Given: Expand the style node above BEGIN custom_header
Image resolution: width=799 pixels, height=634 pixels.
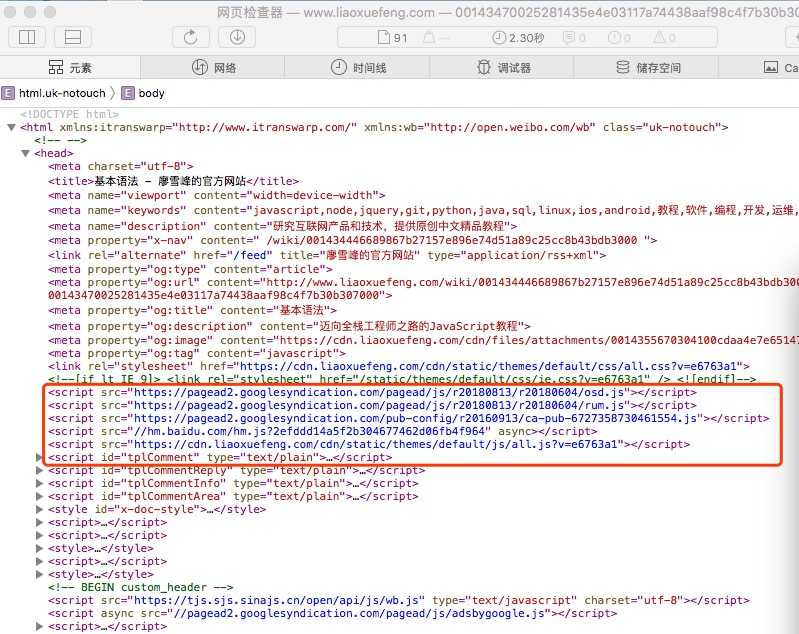Looking at the screenshot, I should click(39, 574).
